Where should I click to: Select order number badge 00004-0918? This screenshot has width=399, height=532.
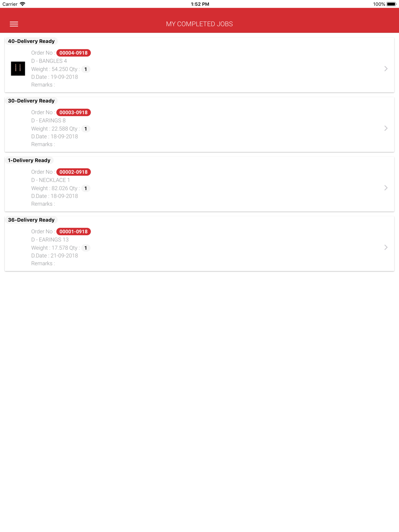tap(73, 53)
